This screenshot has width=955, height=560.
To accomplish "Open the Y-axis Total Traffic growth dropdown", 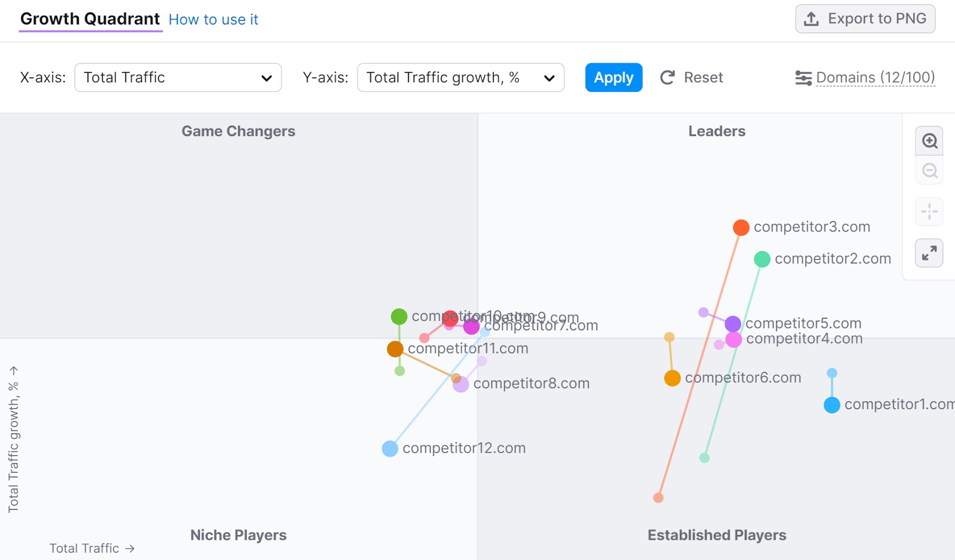I will click(x=460, y=78).
